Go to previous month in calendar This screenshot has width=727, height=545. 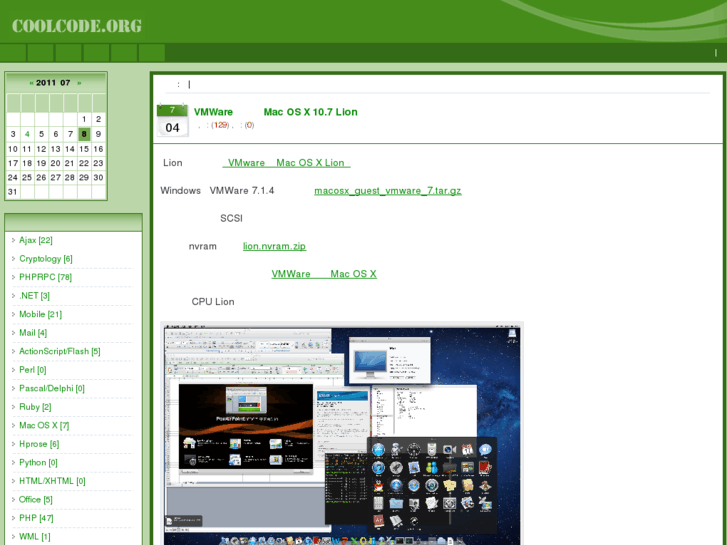tap(31, 83)
